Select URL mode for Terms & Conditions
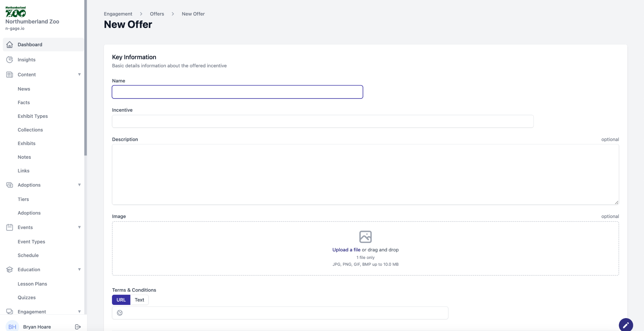The image size is (644, 331). coord(121,300)
